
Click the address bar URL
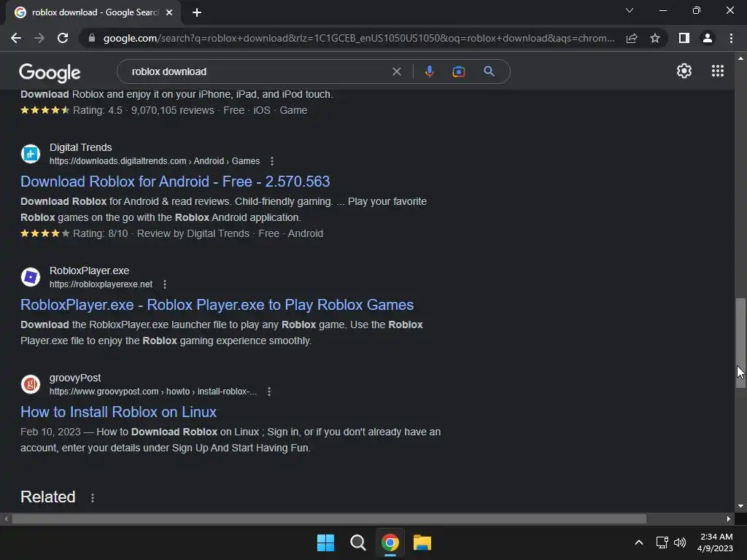[359, 38]
